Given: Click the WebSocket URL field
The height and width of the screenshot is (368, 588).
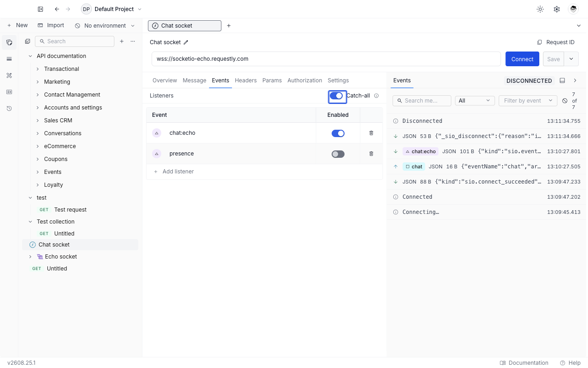Looking at the screenshot, I should [326, 59].
